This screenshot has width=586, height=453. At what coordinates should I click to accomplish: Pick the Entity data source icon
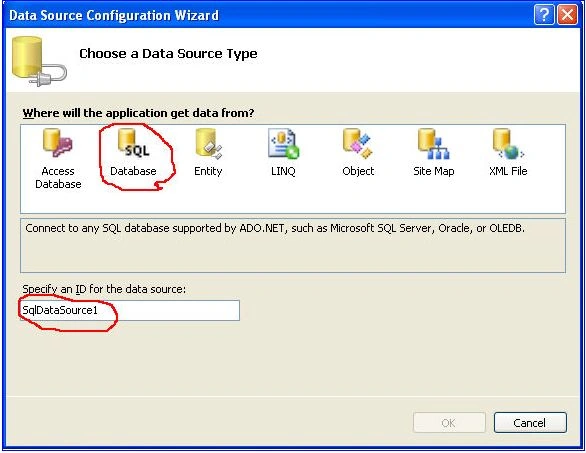209,144
